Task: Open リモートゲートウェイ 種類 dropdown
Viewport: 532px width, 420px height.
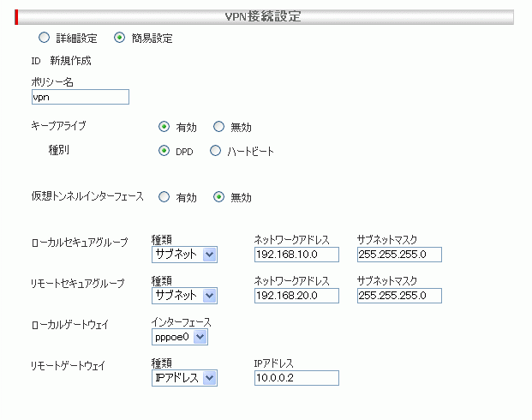Action: (x=184, y=378)
